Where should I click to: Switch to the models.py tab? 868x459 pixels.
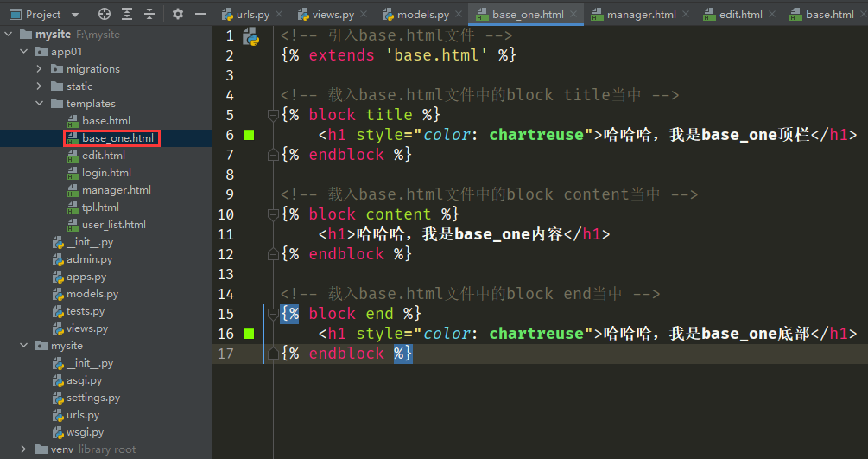pyautogui.click(x=422, y=15)
